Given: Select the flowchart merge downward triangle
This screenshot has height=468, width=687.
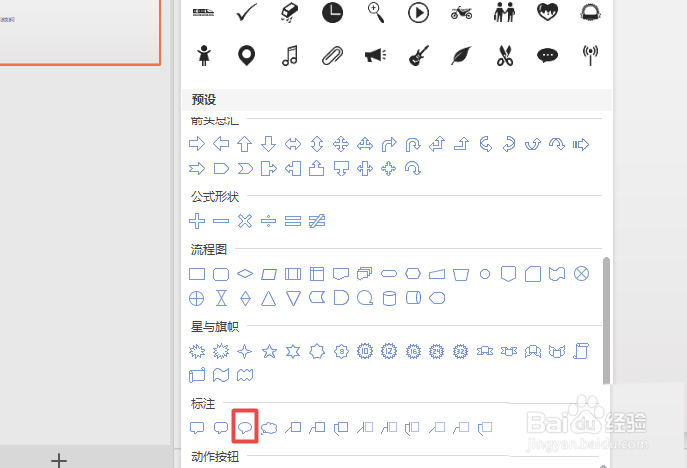Looking at the screenshot, I should pyautogui.click(x=293, y=298).
